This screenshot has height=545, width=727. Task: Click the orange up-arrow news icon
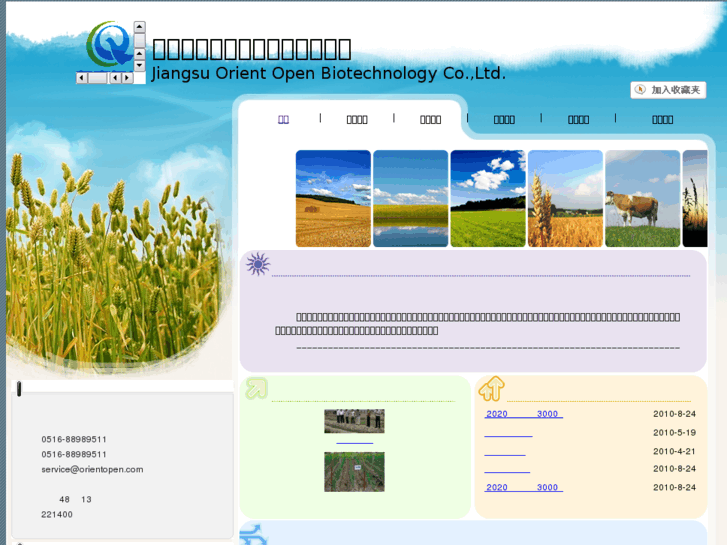tap(491, 388)
